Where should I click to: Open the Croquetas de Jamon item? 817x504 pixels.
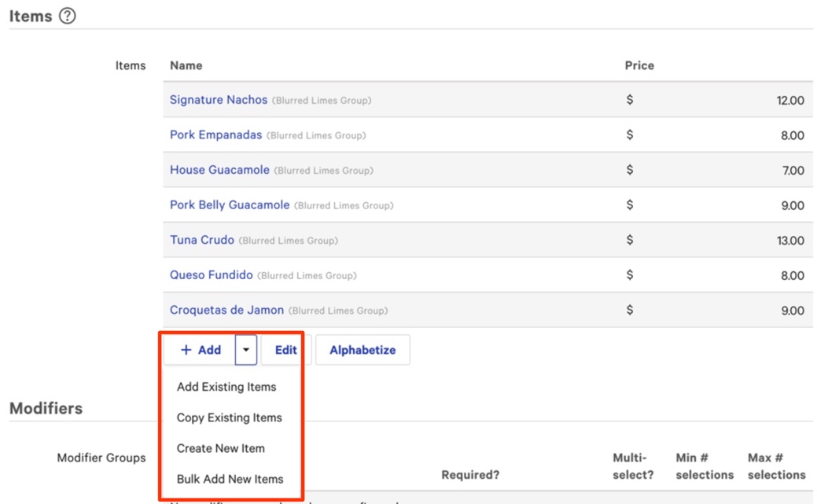[x=226, y=310]
